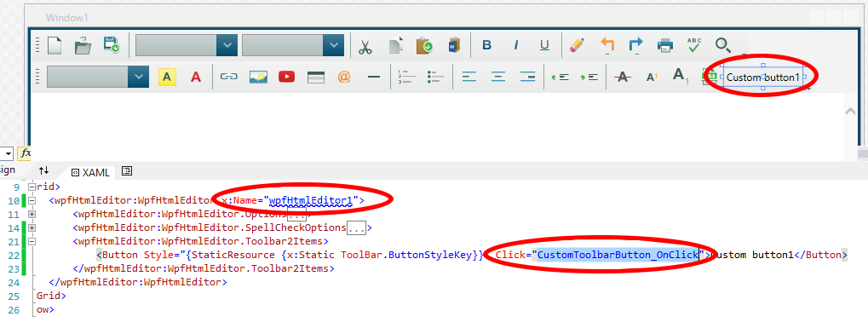Expand the SpellCheckOptions node at line 14
The image size is (868, 328).
pos(32,227)
